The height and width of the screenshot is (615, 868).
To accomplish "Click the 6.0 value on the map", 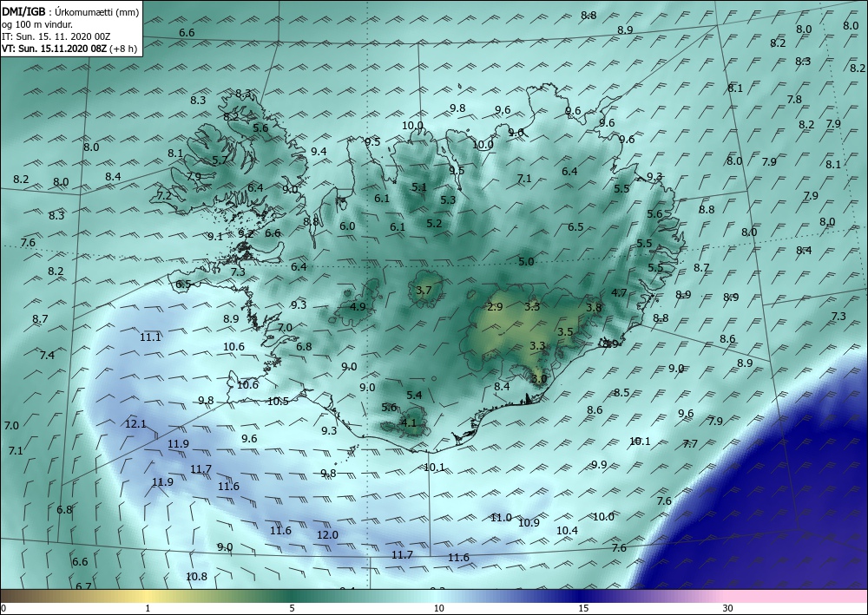I will 347,226.
